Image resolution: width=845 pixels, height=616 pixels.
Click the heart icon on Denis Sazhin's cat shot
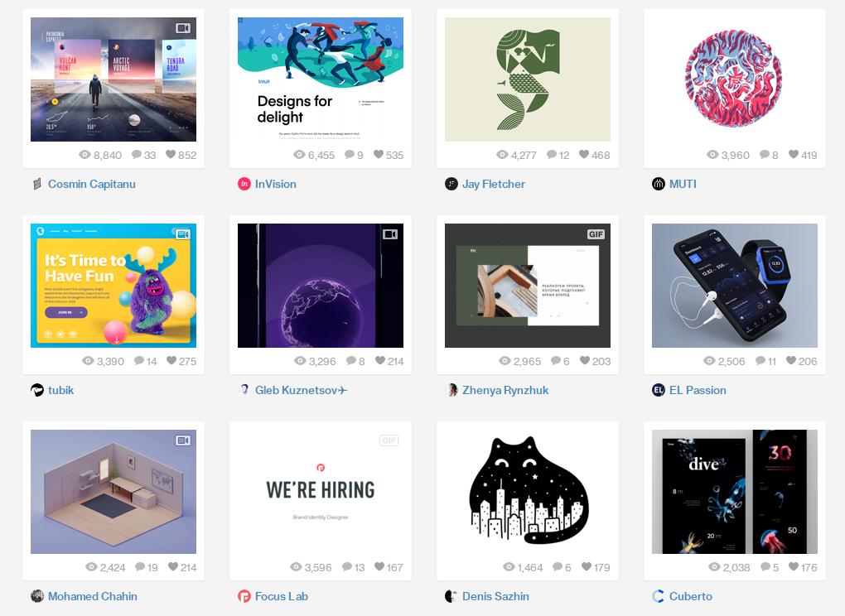587,566
